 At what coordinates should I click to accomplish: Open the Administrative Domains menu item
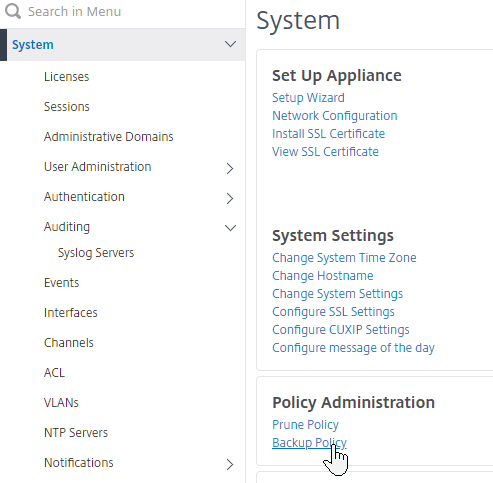point(109,137)
